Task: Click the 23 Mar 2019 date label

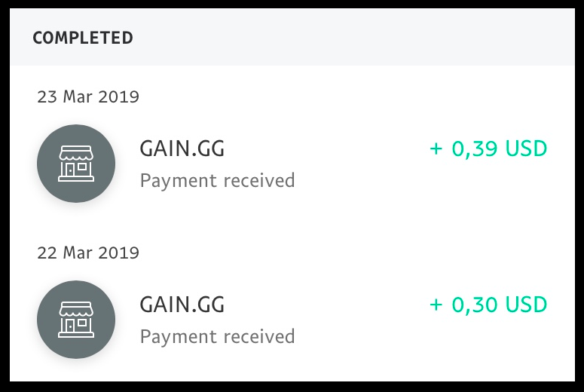Action: point(88,97)
